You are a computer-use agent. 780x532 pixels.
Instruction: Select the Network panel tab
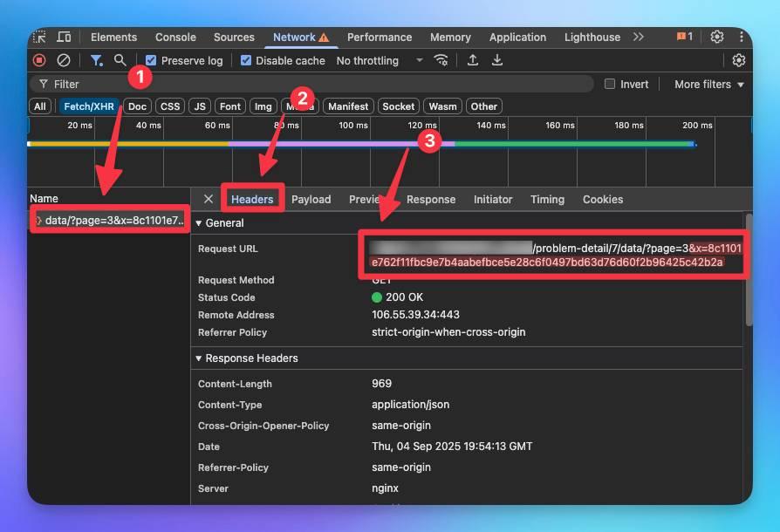click(x=301, y=38)
